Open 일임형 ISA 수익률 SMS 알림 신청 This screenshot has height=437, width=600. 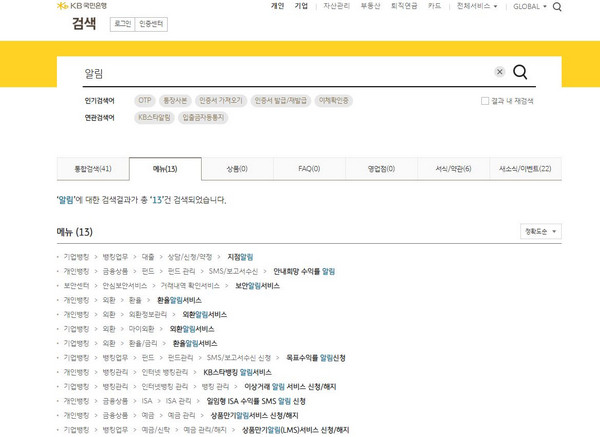pyautogui.click(x=256, y=401)
